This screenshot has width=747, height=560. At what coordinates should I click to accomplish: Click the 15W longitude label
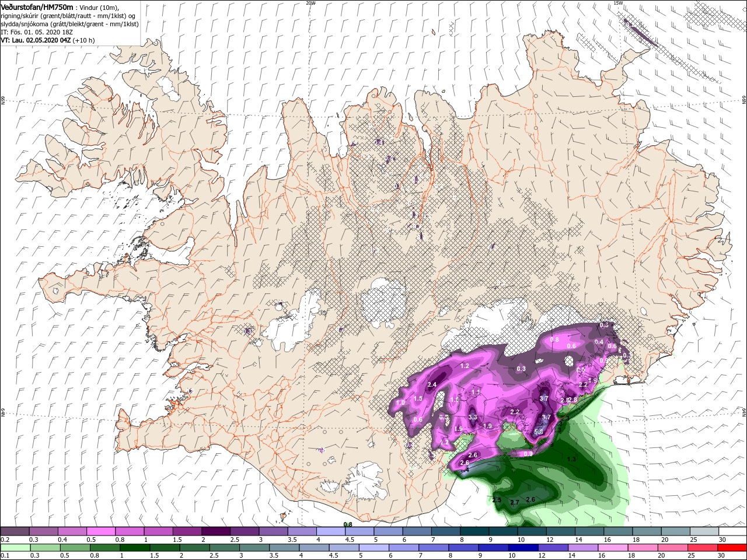tap(618, 2)
